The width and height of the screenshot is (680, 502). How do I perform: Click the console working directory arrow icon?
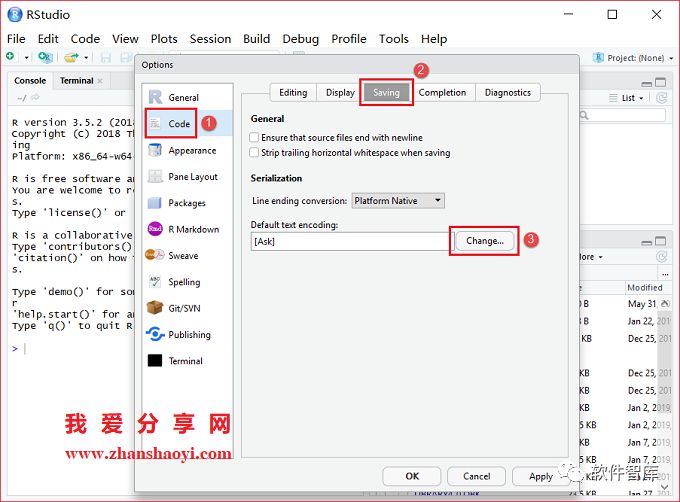click(35, 97)
